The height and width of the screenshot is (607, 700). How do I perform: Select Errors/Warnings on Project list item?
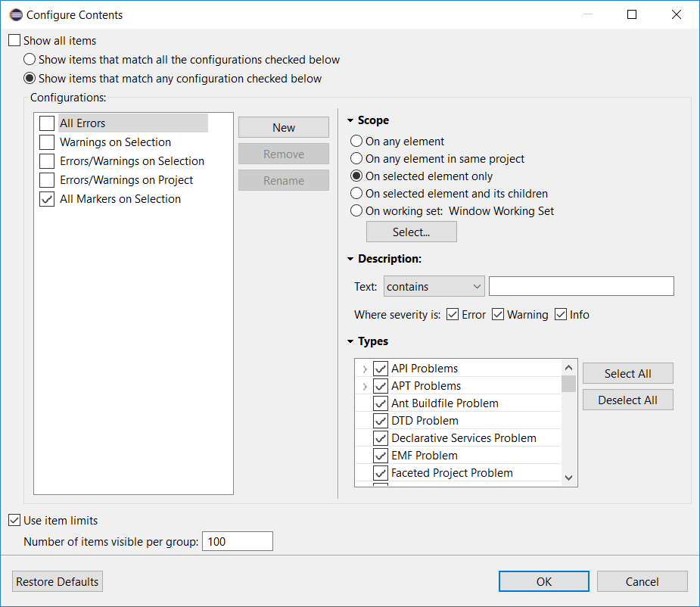point(126,180)
